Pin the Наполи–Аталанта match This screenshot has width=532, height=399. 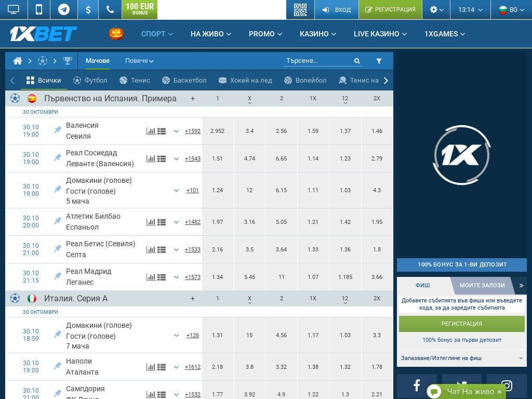pyautogui.click(x=58, y=366)
